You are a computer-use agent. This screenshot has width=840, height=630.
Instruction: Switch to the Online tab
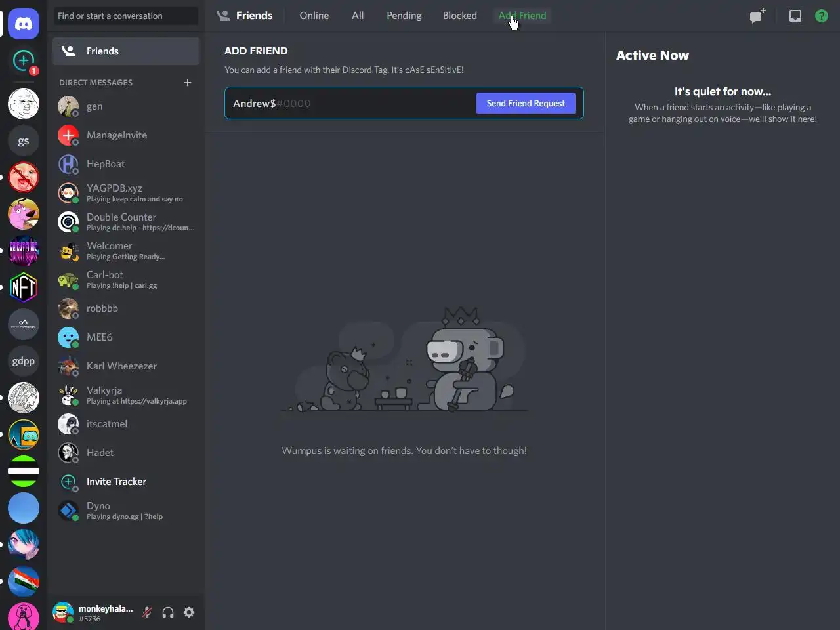[x=314, y=16]
